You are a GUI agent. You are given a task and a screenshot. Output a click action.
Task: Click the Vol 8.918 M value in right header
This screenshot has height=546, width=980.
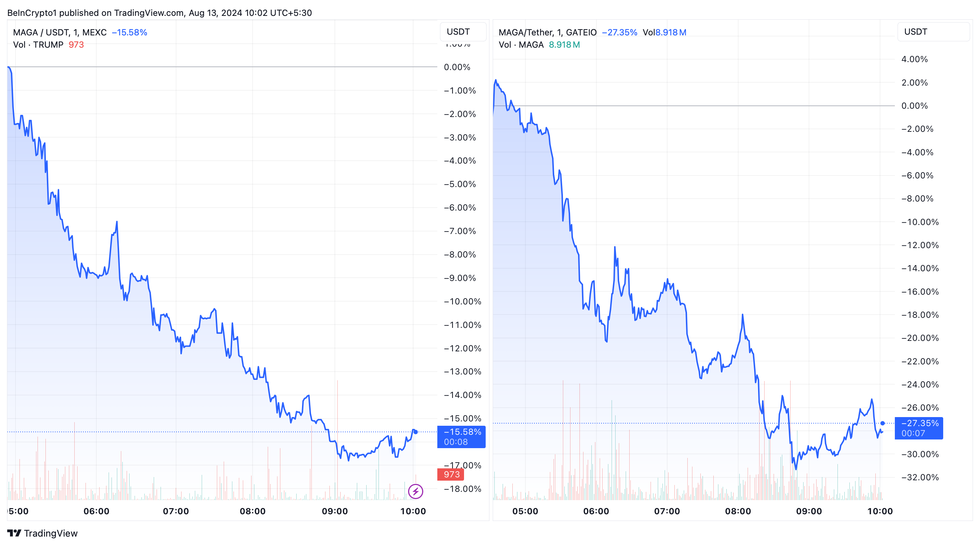(665, 32)
